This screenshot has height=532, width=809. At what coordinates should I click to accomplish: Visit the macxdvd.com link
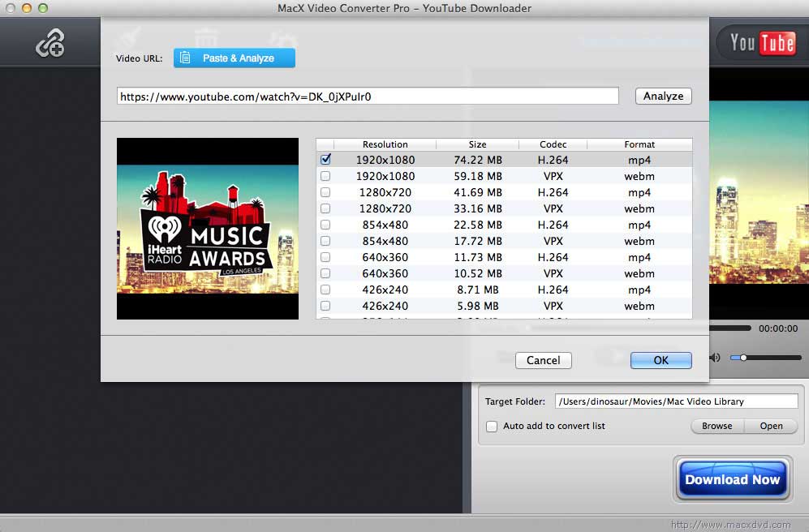(730, 524)
